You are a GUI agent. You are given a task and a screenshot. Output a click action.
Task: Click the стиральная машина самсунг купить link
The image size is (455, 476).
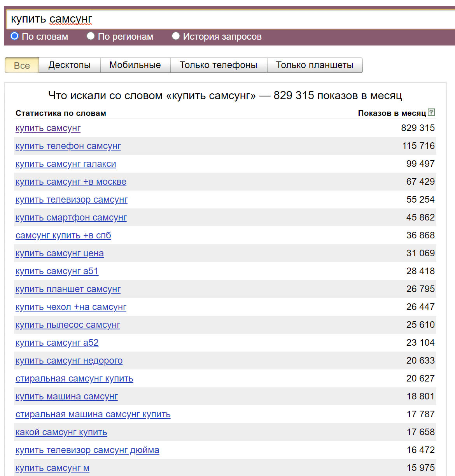[93, 414]
